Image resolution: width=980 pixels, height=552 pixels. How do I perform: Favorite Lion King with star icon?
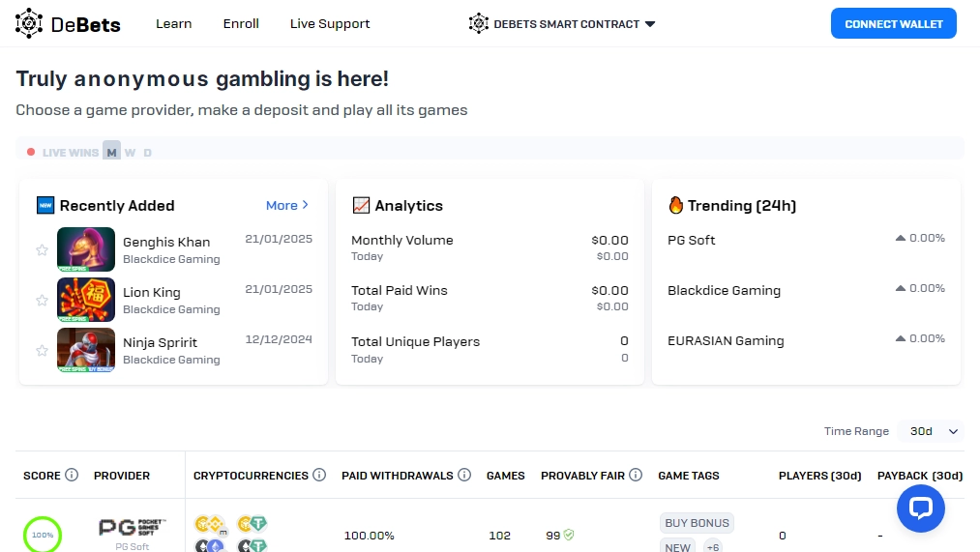[x=42, y=301]
